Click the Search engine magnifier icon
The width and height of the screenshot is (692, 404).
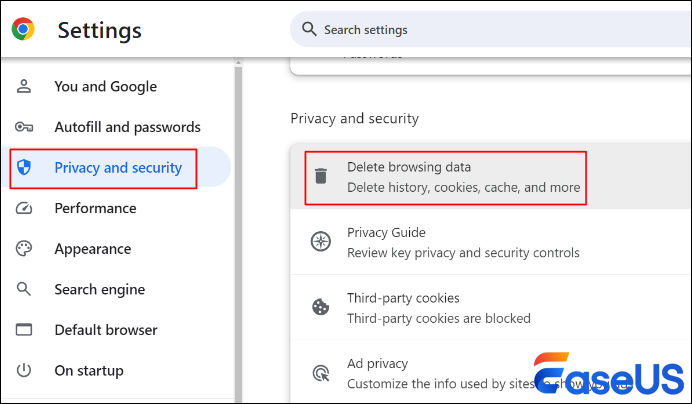pos(25,290)
